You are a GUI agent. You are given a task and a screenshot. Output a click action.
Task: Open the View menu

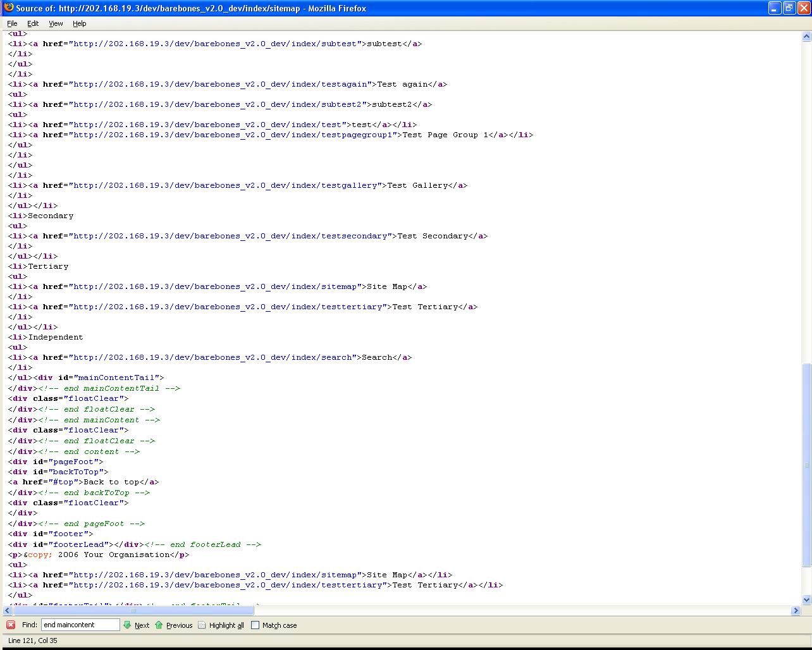tap(56, 23)
